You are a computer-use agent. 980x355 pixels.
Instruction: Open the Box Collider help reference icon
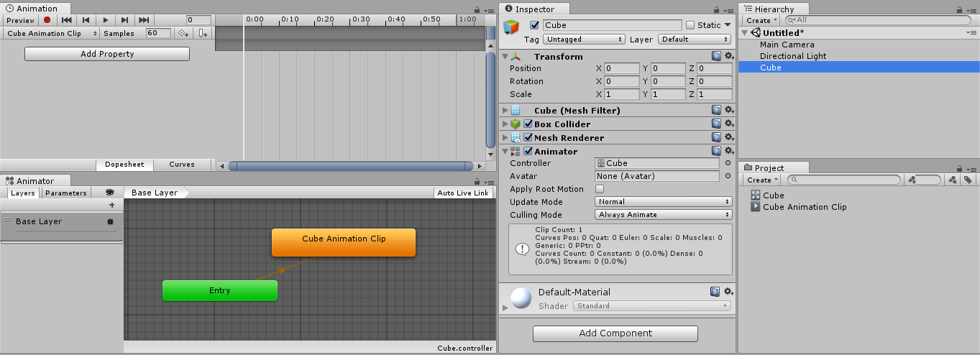716,124
